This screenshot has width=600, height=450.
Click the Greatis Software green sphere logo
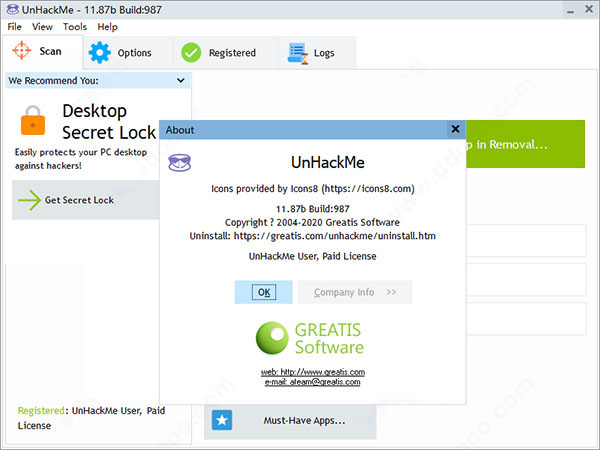pos(272,338)
